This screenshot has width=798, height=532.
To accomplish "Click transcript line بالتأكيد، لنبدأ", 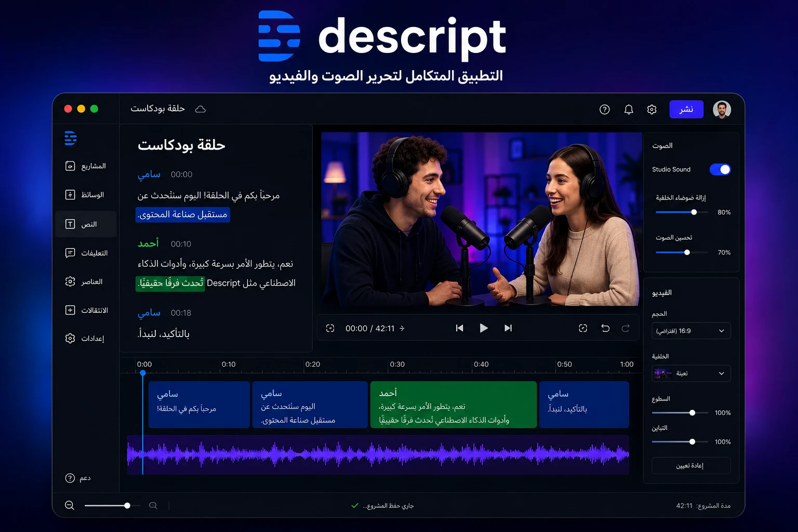I will [164, 334].
